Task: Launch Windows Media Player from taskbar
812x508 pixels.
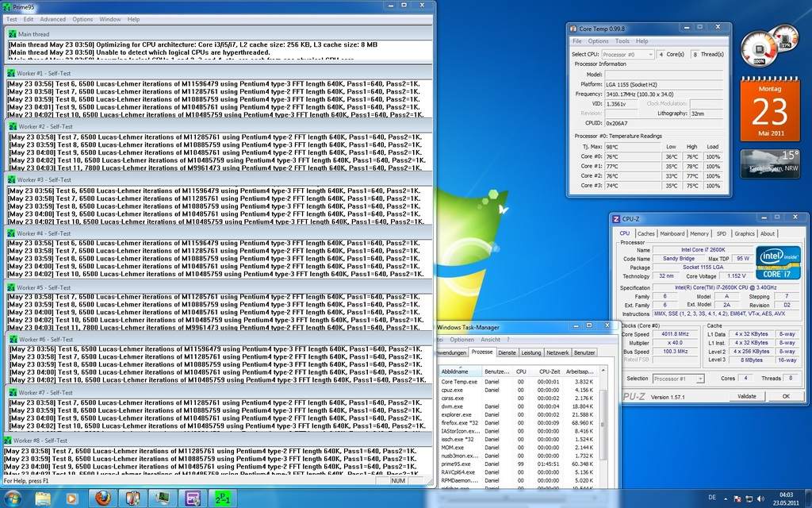Action: (71, 498)
